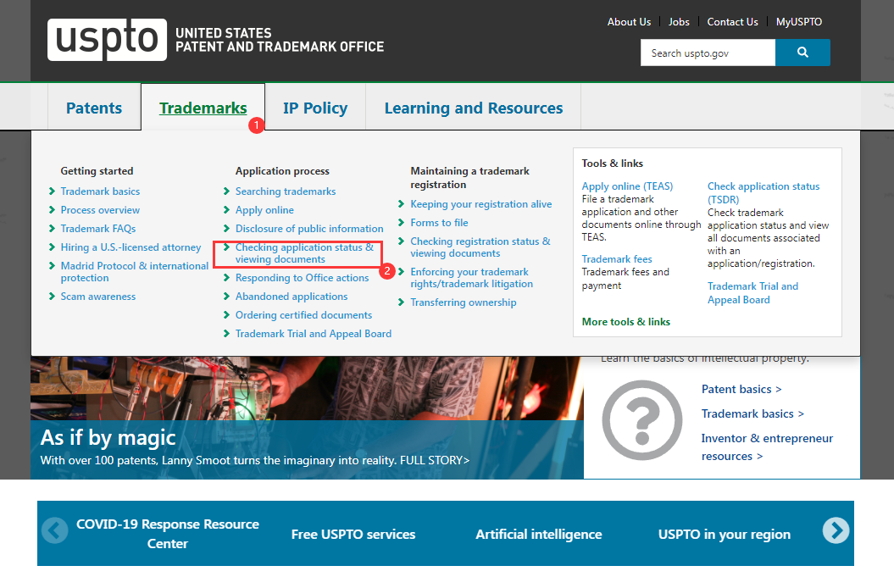The height and width of the screenshot is (588, 894).
Task: Open Checking application status & viewing documents
Action: click(x=303, y=253)
